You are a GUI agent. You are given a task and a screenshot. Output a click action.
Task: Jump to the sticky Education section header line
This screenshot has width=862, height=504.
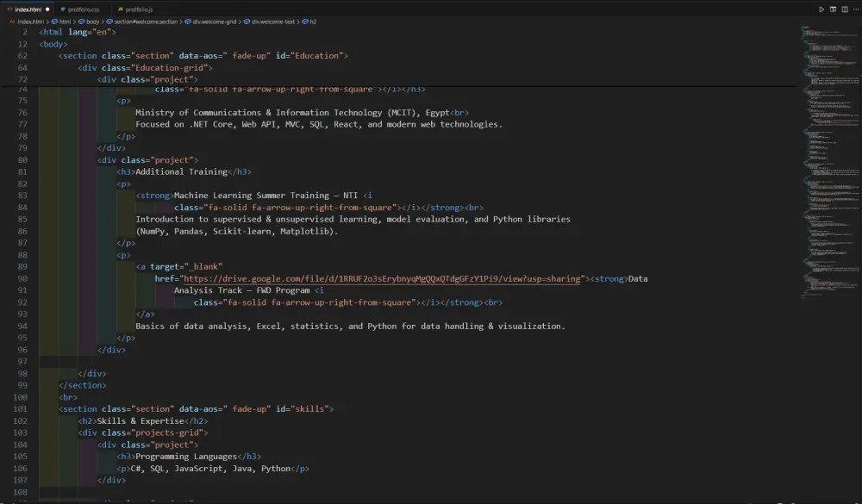pyautogui.click(x=203, y=55)
